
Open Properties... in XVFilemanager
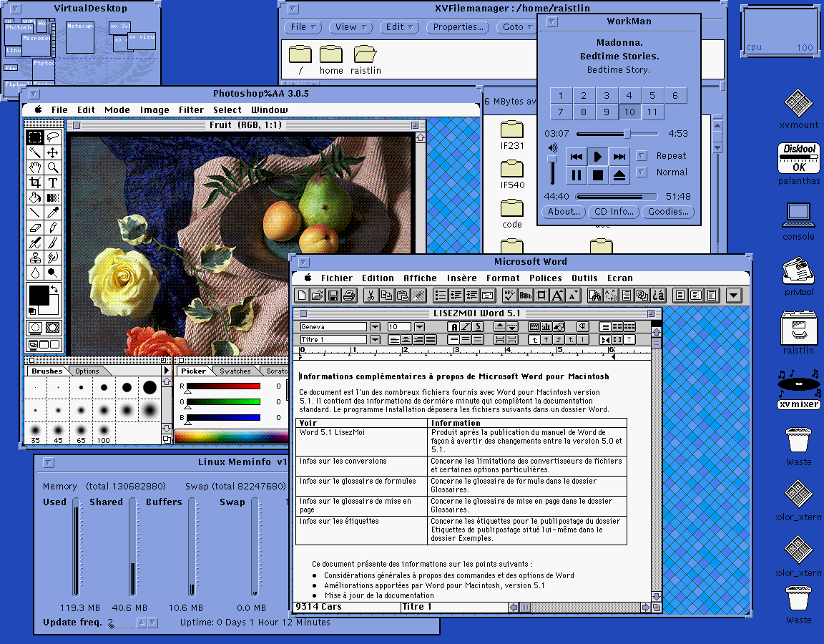pos(458,27)
